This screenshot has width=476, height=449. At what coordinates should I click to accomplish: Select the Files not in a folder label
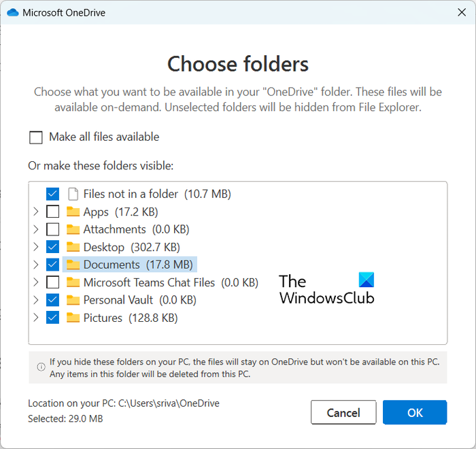(157, 194)
